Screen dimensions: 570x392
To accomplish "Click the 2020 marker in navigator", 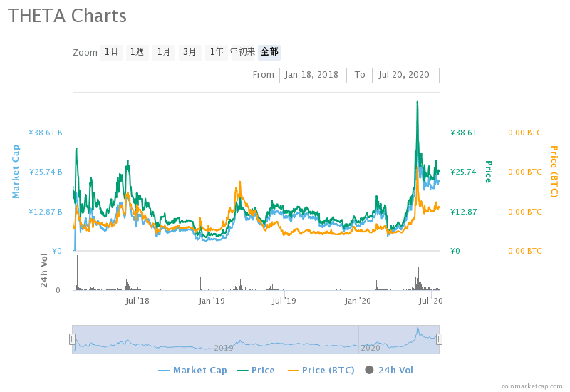I will [x=370, y=348].
